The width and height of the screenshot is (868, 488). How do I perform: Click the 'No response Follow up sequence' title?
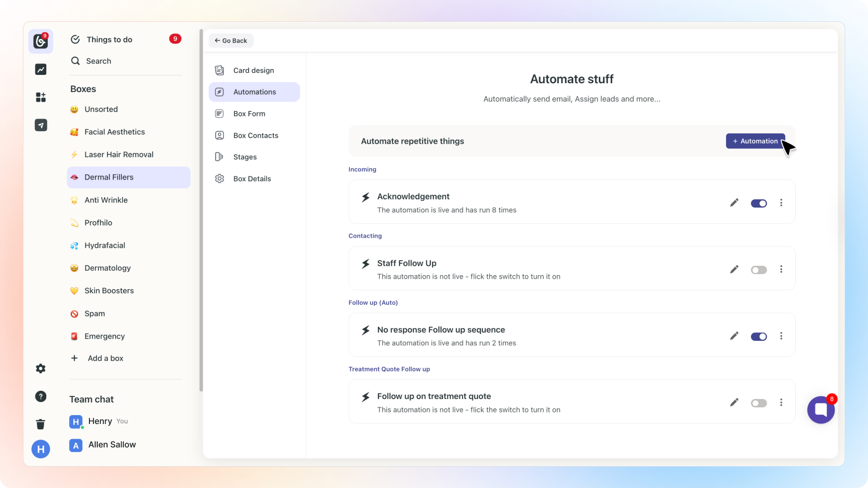click(441, 330)
